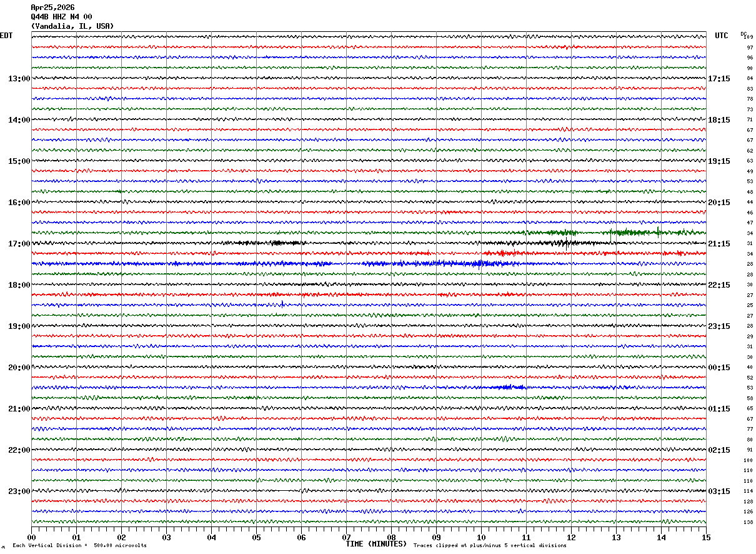Click the 20:15 UTC time label
Viewport: 756px width, 554px height.
coord(719,203)
